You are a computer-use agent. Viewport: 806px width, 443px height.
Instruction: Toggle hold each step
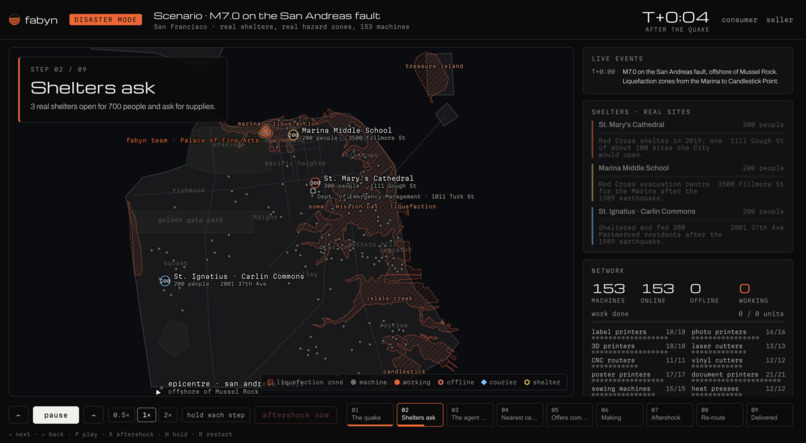[216, 415]
